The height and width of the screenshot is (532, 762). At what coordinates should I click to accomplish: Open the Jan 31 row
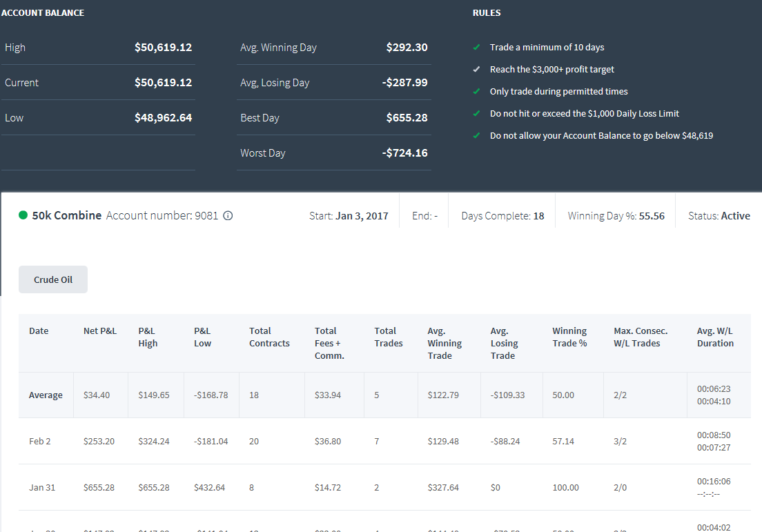(384, 487)
